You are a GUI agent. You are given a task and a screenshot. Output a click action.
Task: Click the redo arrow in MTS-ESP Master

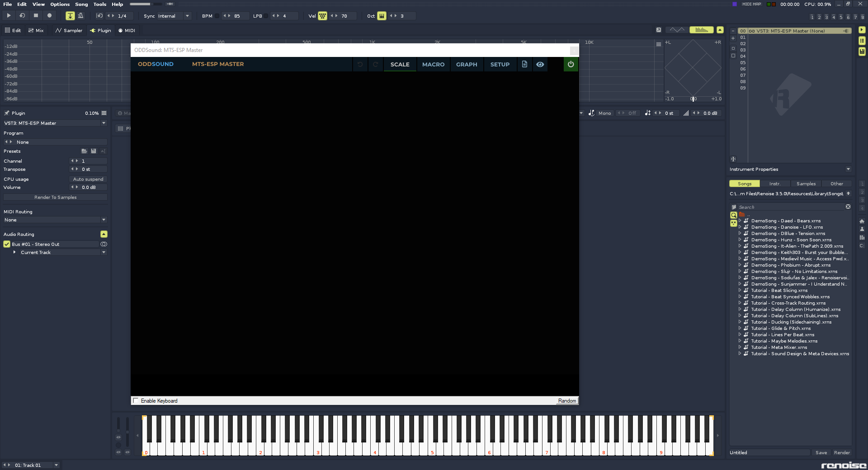(x=375, y=64)
